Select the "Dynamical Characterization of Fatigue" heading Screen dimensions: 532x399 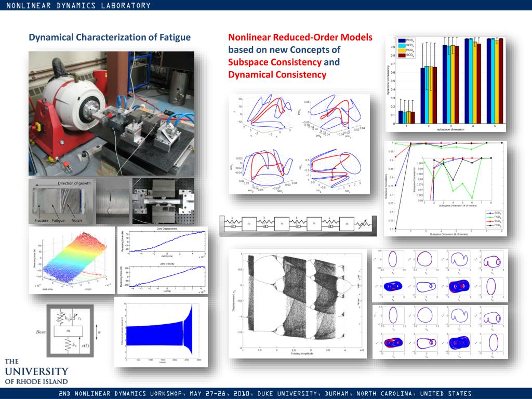click(110, 37)
